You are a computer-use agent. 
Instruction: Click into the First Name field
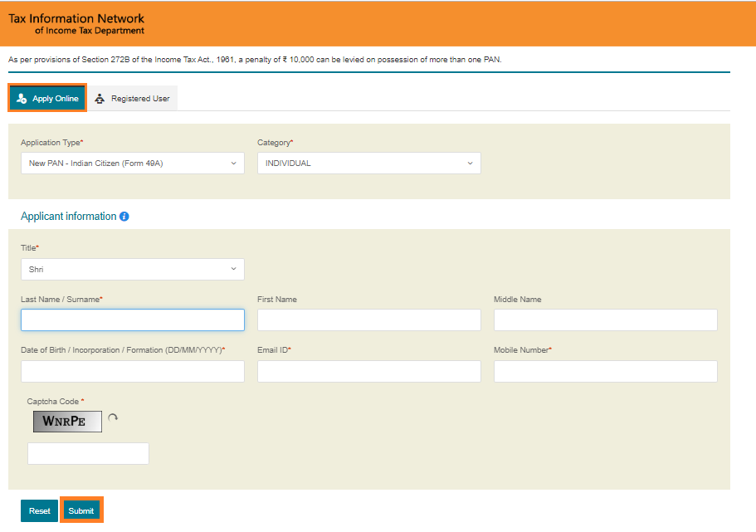tap(368, 320)
